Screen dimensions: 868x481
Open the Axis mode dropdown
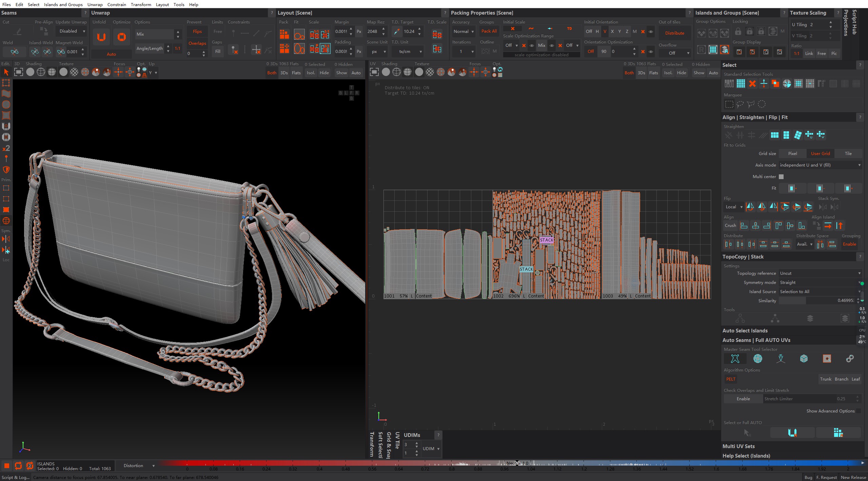tap(820, 165)
